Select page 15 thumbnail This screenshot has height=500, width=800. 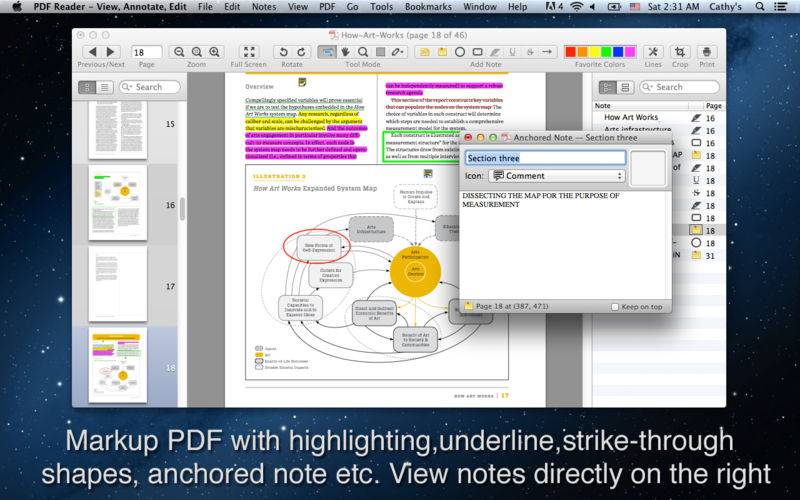(117, 130)
